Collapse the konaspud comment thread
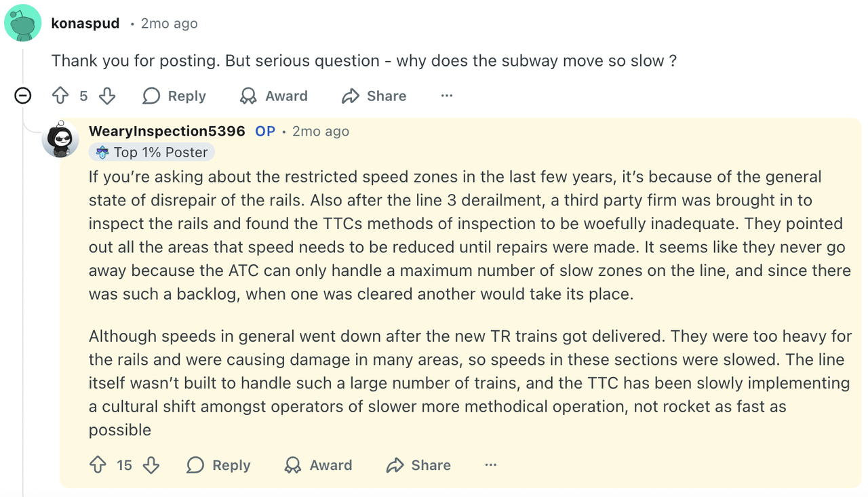Viewport: 868px width, 497px height. tap(23, 96)
